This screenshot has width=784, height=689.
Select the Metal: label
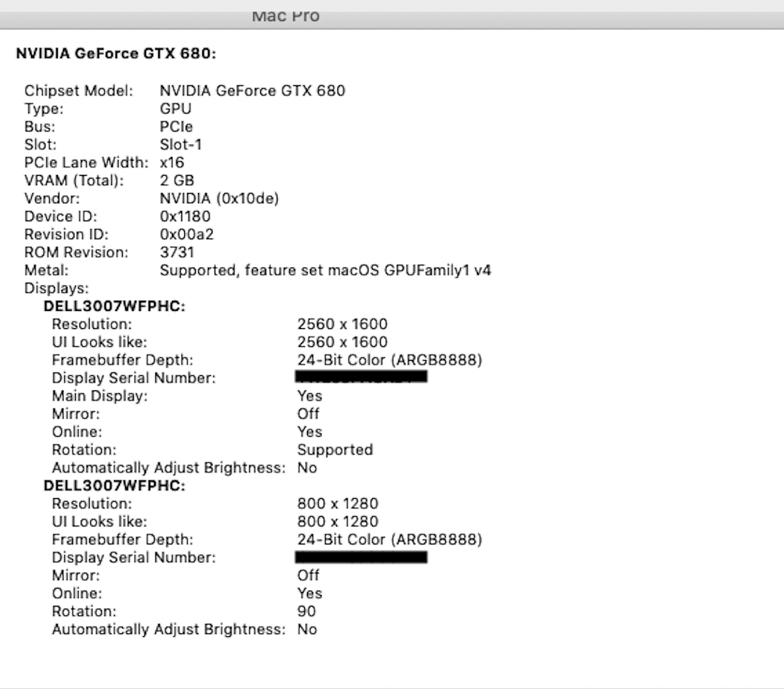pyautogui.click(x=46, y=270)
